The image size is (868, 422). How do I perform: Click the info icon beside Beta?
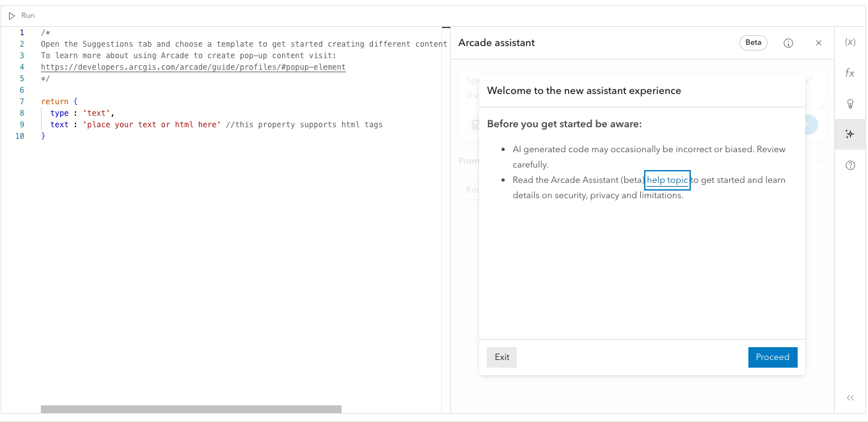coord(788,43)
